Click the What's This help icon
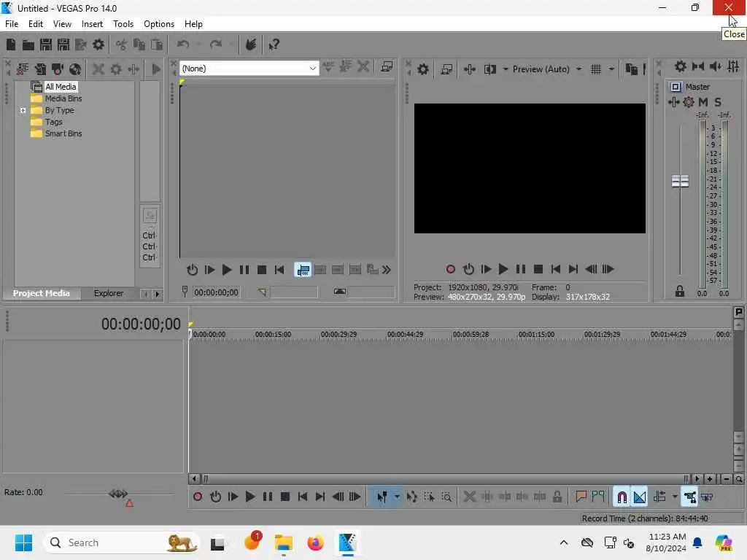This screenshot has width=747, height=560. [x=274, y=44]
